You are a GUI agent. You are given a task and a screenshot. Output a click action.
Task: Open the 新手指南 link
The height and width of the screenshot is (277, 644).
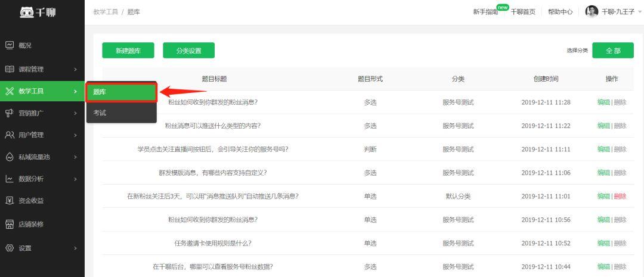pyautogui.click(x=485, y=12)
